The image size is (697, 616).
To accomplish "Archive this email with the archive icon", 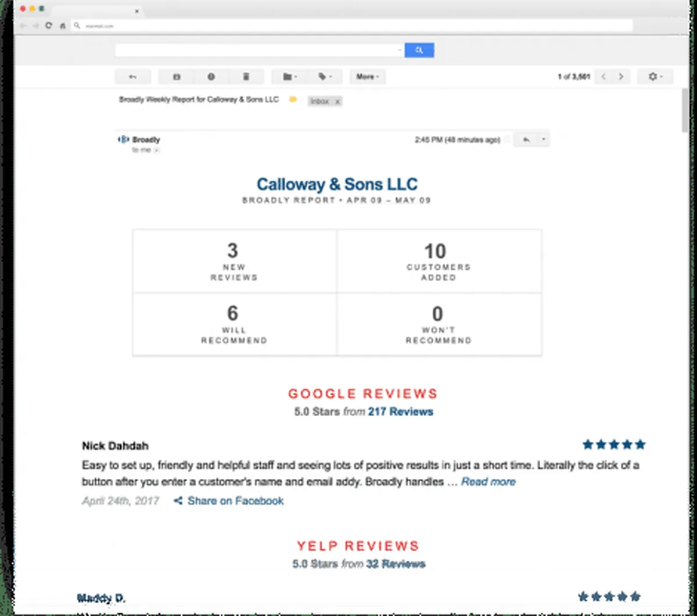I will pyautogui.click(x=177, y=77).
